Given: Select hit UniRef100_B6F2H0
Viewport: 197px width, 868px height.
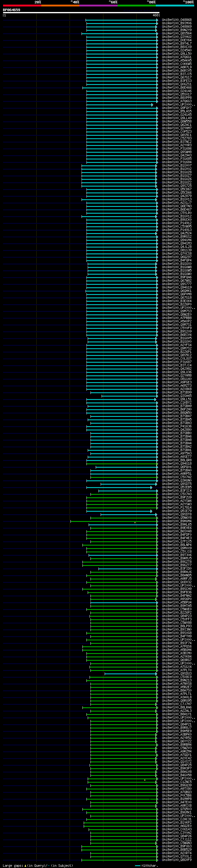Looking at the screenshot, I should tap(177, 410).
